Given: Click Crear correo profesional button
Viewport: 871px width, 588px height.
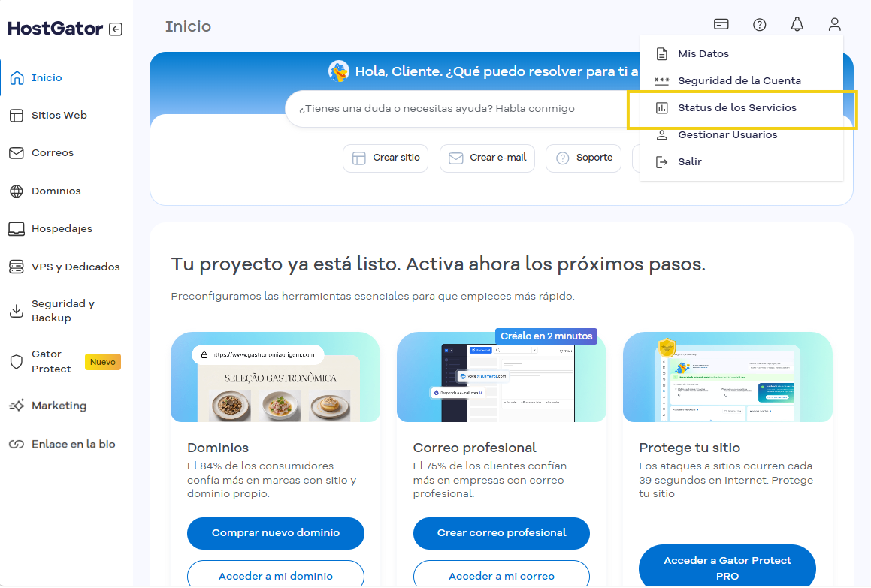Looking at the screenshot, I should click(501, 534).
